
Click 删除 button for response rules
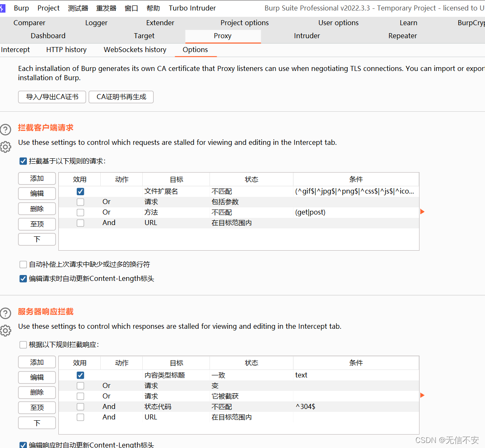pyautogui.click(x=37, y=393)
